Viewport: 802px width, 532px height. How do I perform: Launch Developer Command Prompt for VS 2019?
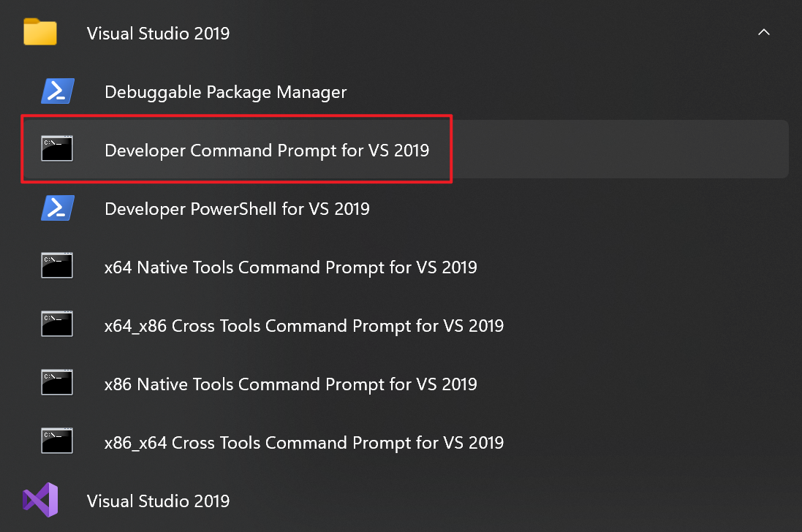point(267,151)
